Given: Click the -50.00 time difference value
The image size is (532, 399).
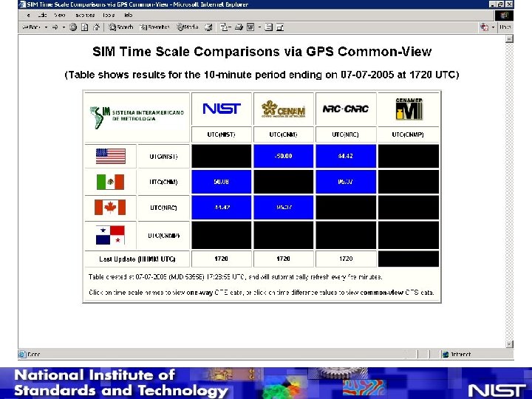Looking at the screenshot, I should click(283, 156).
